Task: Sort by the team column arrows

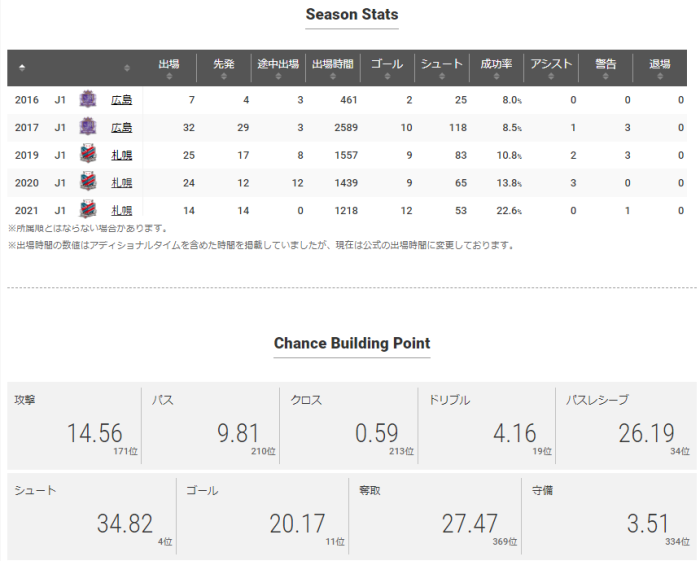Action: point(127,68)
